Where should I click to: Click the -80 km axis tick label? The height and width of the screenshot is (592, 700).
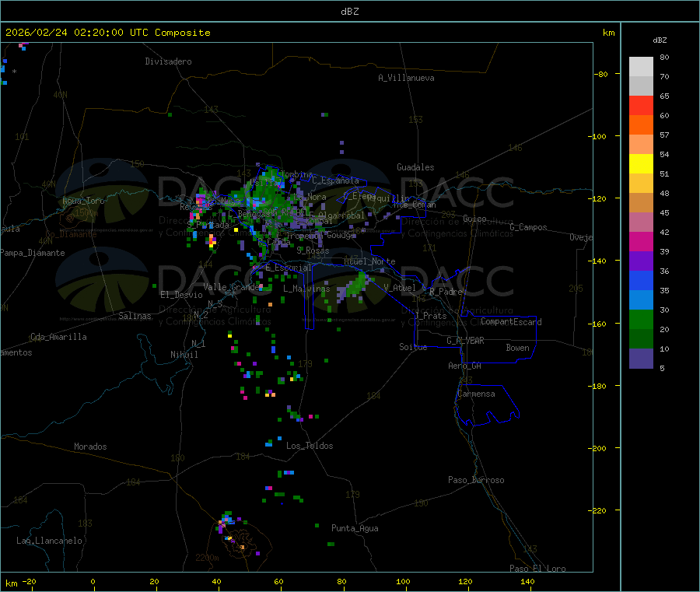click(x=601, y=74)
